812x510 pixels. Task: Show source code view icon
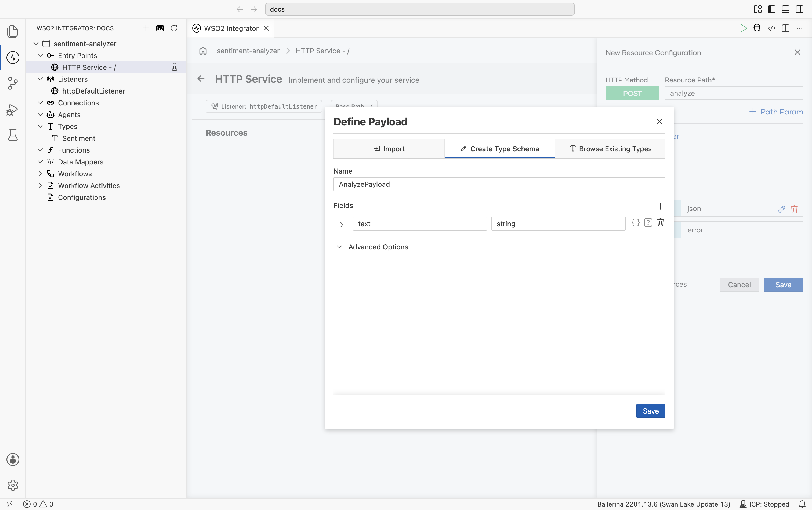click(771, 28)
